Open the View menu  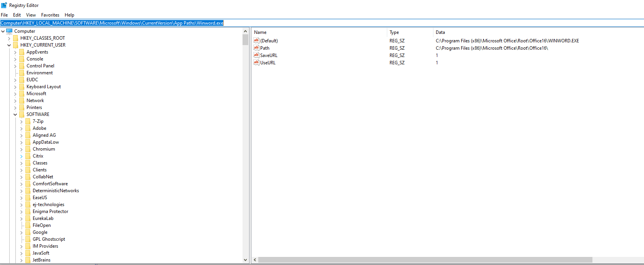coord(31,15)
